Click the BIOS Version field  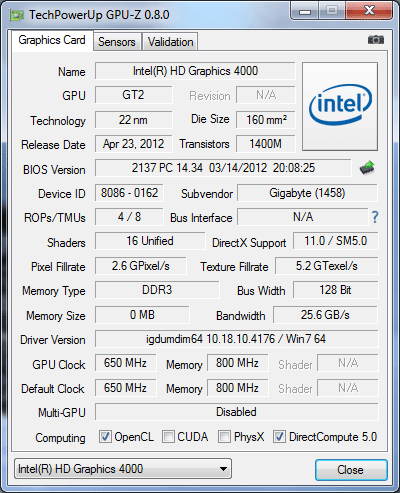click(223, 168)
